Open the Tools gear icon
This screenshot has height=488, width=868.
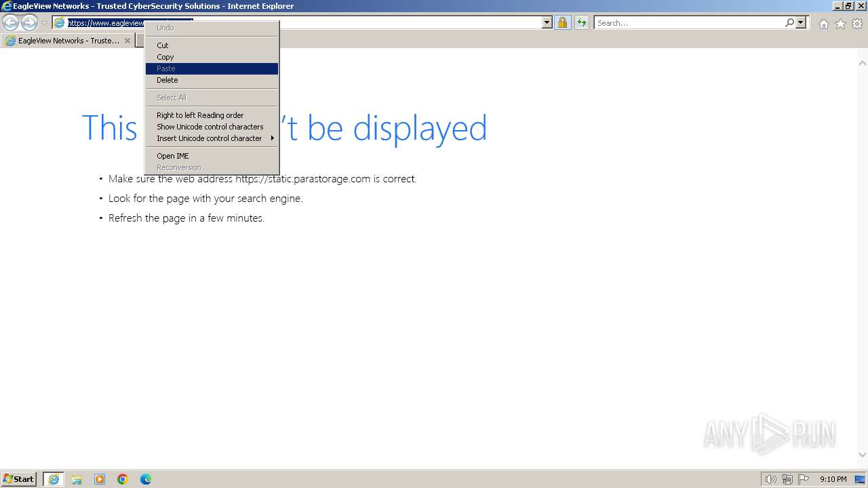857,24
